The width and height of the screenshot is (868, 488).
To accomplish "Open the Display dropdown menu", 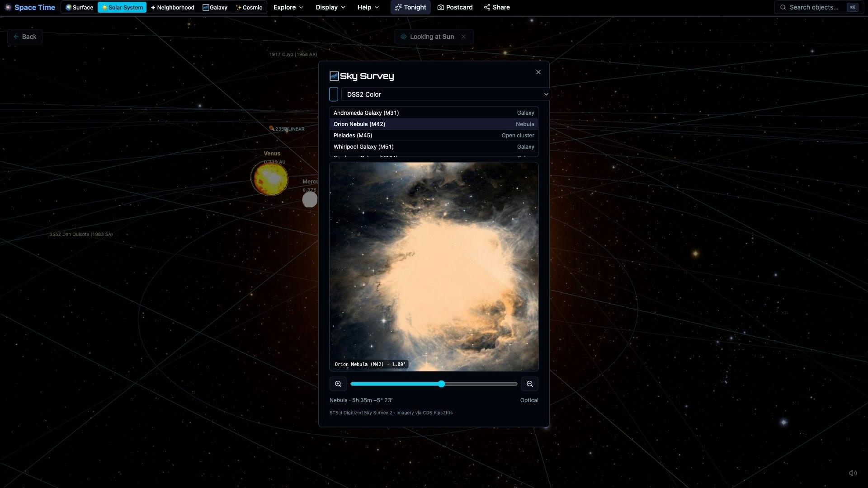I will 330,7.
